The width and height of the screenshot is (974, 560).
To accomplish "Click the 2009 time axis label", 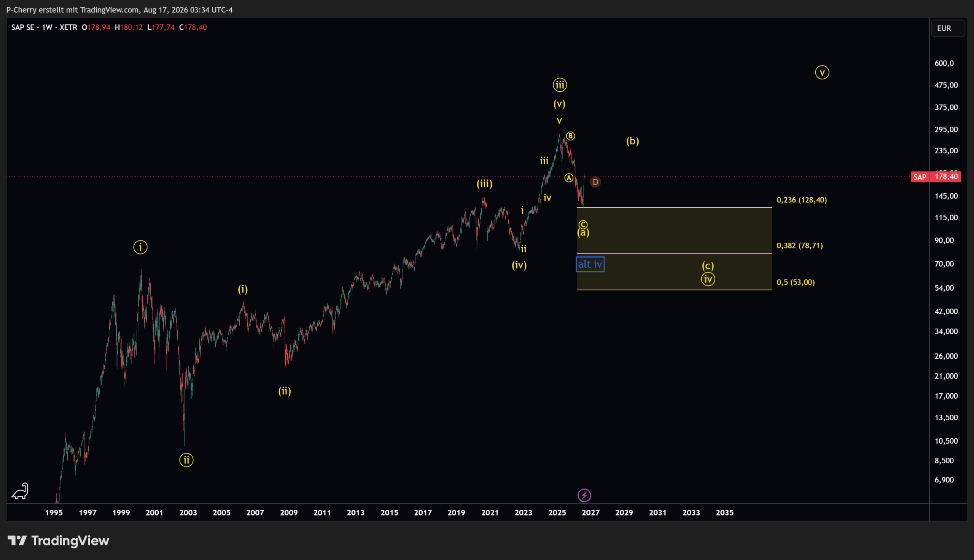I will click(288, 513).
